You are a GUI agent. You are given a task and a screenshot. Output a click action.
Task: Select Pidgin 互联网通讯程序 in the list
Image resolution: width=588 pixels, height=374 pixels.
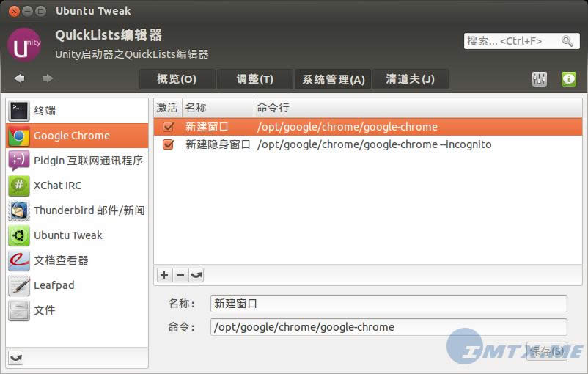[x=77, y=161]
